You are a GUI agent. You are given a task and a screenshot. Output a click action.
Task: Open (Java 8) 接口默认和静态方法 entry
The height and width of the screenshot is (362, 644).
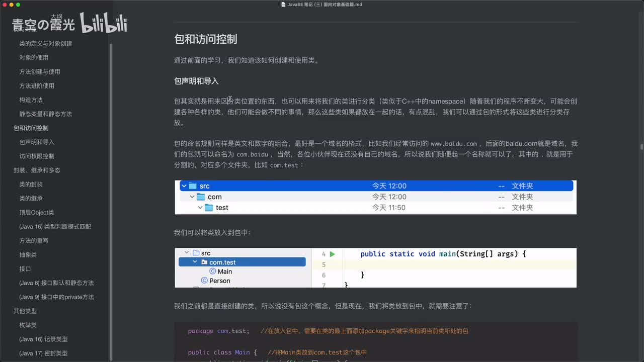pyautogui.click(x=56, y=283)
